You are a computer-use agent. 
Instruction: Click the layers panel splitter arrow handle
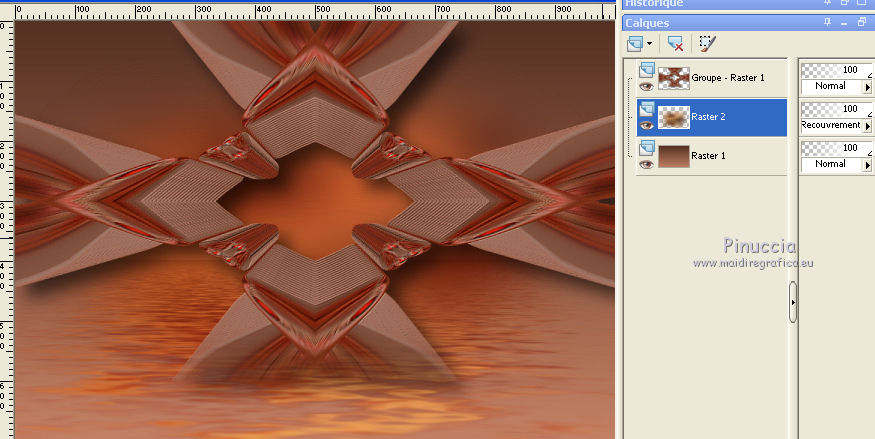pyautogui.click(x=793, y=302)
